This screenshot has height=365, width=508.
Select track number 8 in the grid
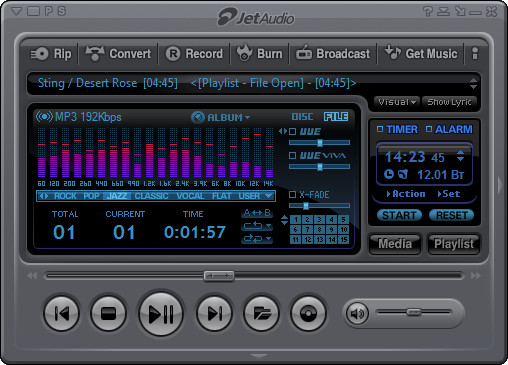tap(319, 230)
